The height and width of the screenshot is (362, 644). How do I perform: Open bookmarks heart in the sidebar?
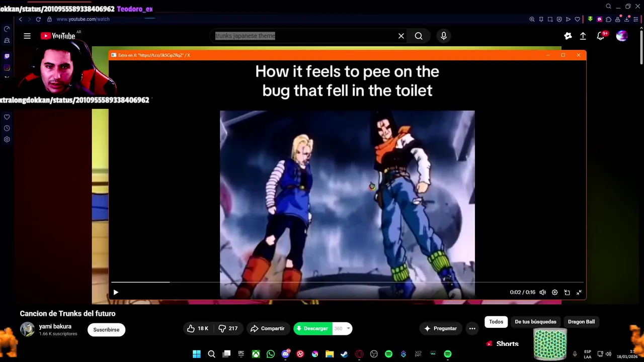pos(7,117)
